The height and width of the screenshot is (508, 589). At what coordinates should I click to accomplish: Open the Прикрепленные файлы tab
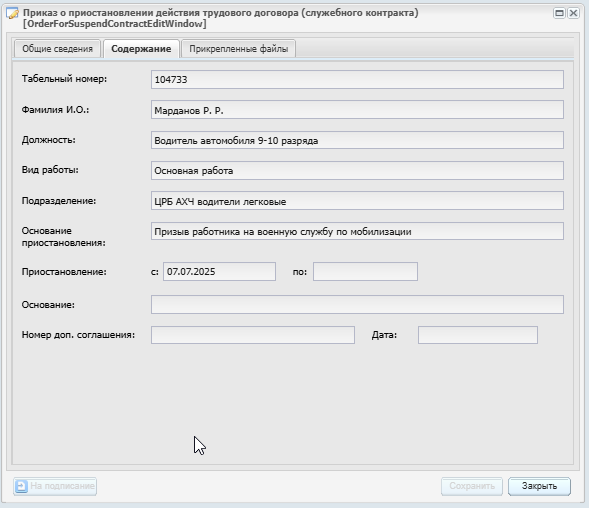239,49
